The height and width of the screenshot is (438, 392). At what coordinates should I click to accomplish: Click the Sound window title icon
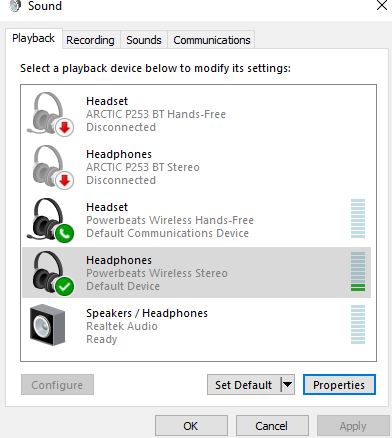pos(15,6)
